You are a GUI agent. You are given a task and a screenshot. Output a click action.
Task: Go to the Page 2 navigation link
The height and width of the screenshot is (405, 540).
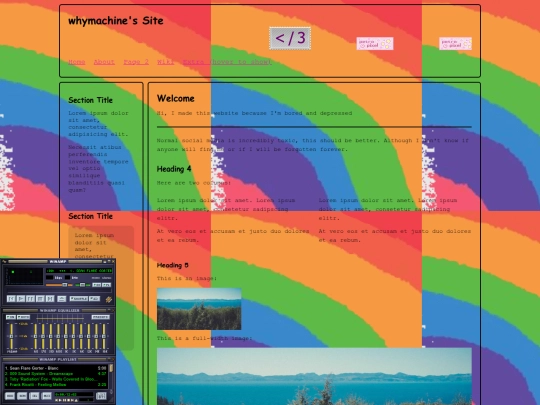tap(136, 62)
